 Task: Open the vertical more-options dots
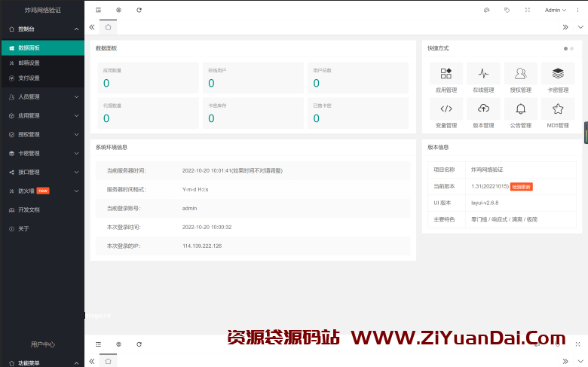[x=577, y=10]
